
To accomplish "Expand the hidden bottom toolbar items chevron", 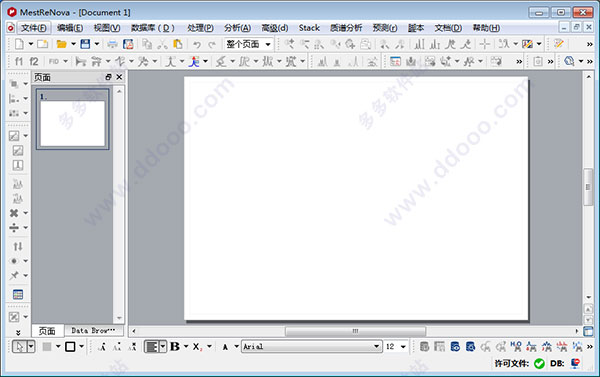I will click(590, 347).
